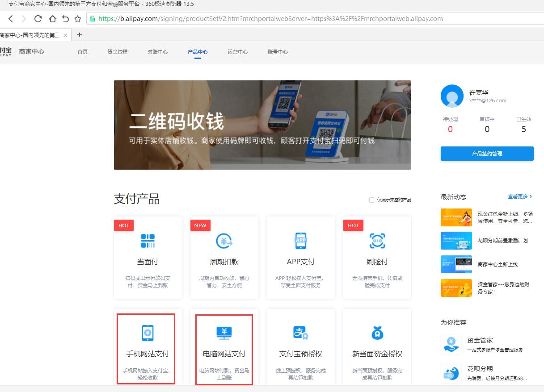Viewport: 544px width, 392px height.
Task: Click the 已生效 count
Action: coord(524,129)
